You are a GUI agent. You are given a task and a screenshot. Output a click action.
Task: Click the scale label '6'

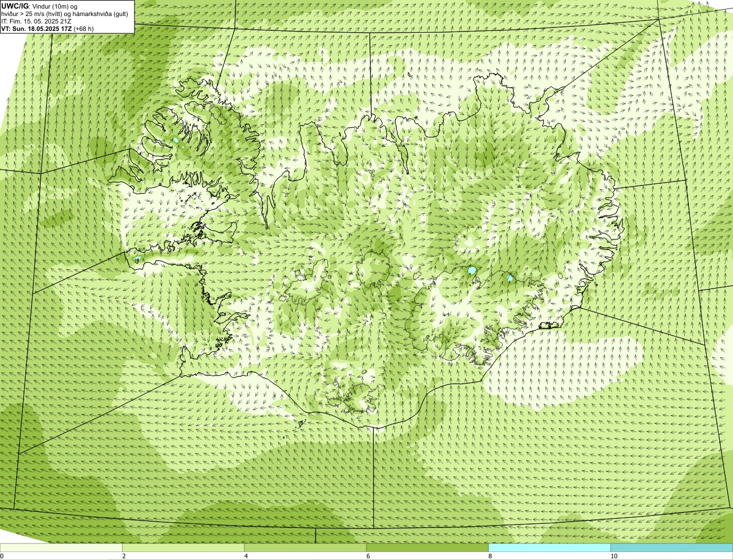pyautogui.click(x=368, y=556)
